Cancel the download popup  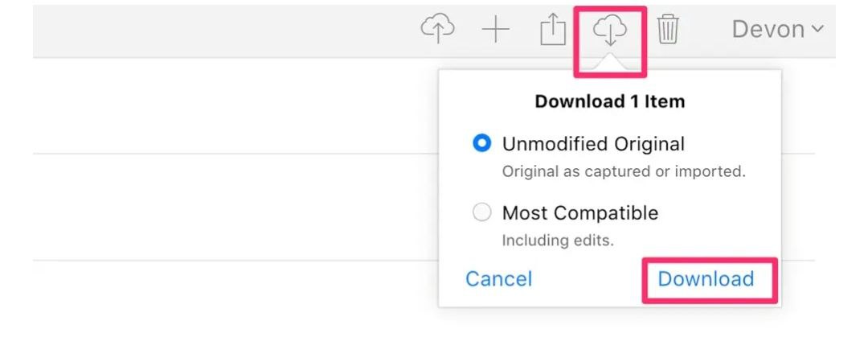[x=498, y=279]
